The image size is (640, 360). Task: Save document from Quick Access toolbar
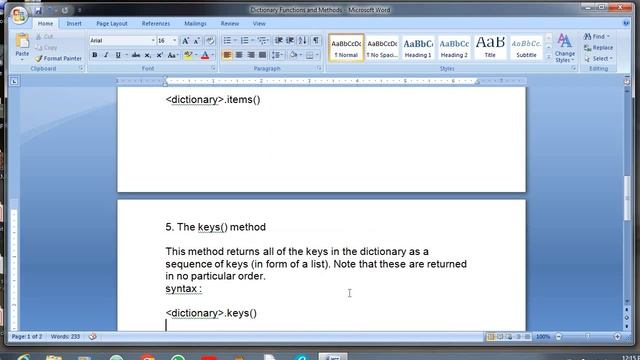(x=38, y=10)
